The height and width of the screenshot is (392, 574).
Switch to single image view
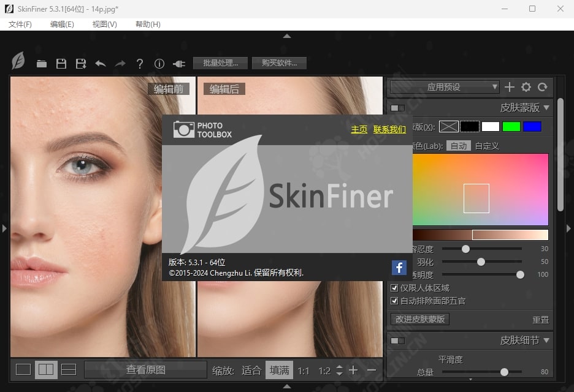[23, 370]
